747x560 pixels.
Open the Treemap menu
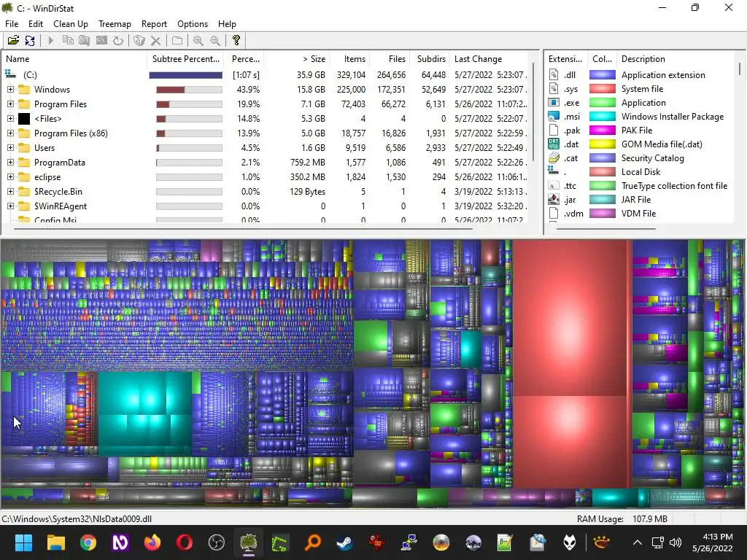coord(115,24)
